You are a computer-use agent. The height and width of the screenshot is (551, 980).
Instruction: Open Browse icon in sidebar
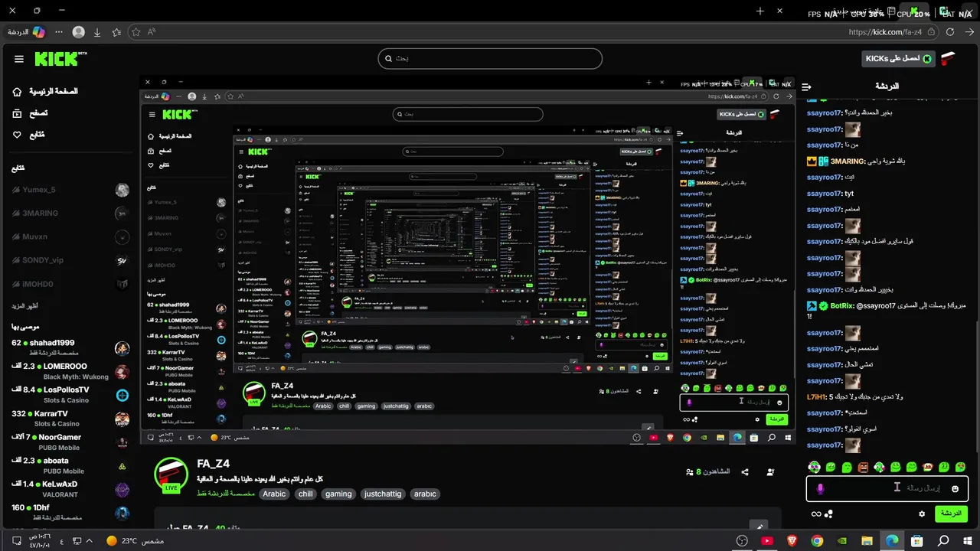pyautogui.click(x=17, y=113)
